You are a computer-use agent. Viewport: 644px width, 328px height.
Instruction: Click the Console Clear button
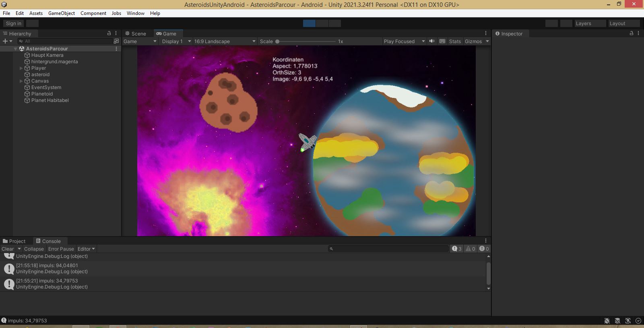coord(8,249)
